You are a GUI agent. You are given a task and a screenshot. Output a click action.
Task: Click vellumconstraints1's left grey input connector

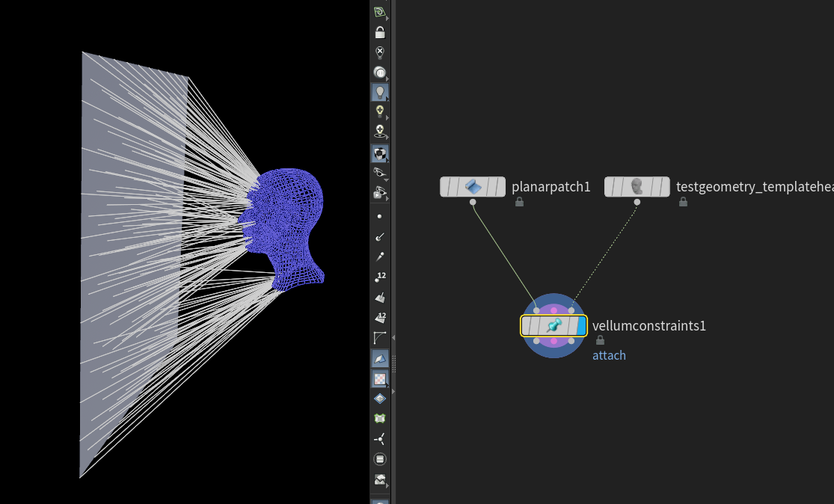pyautogui.click(x=536, y=310)
